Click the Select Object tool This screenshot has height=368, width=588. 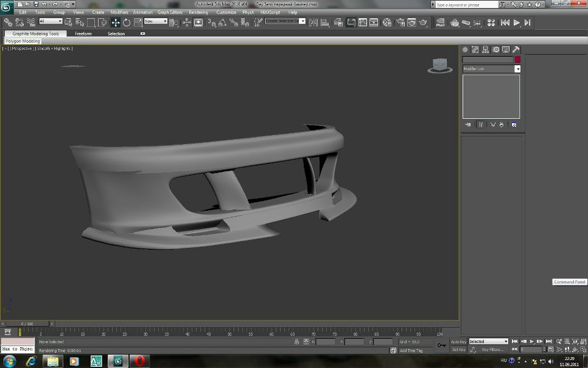coord(68,23)
